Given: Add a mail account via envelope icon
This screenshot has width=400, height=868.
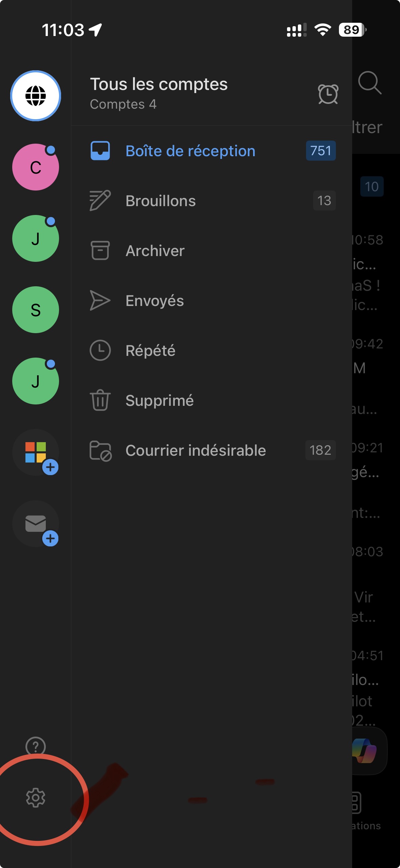Looking at the screenshot, I should (36, 524).
